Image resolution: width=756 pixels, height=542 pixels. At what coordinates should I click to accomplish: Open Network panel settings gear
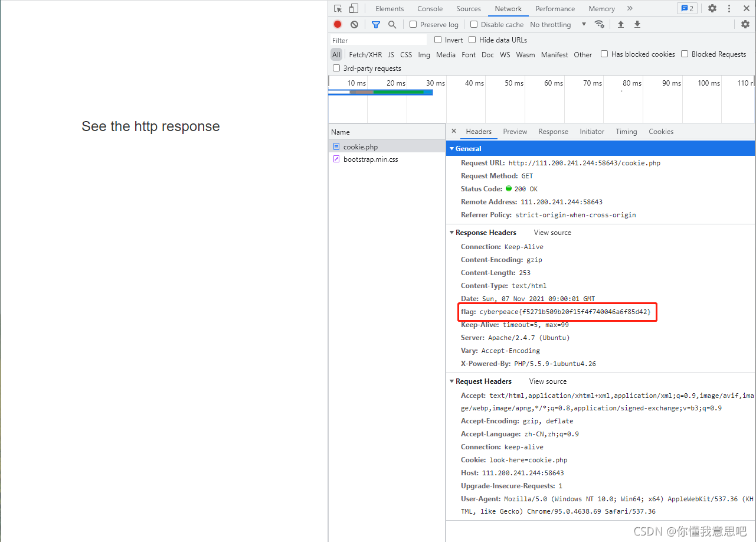pyautogui.click(x=745, y=24)
